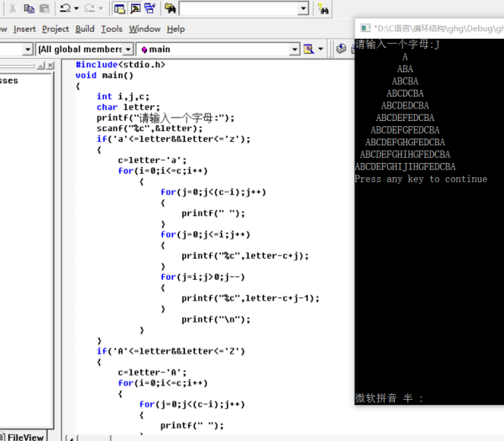Click the console window title path
This screenshot has width=504, height=441.
coord(438,29)
